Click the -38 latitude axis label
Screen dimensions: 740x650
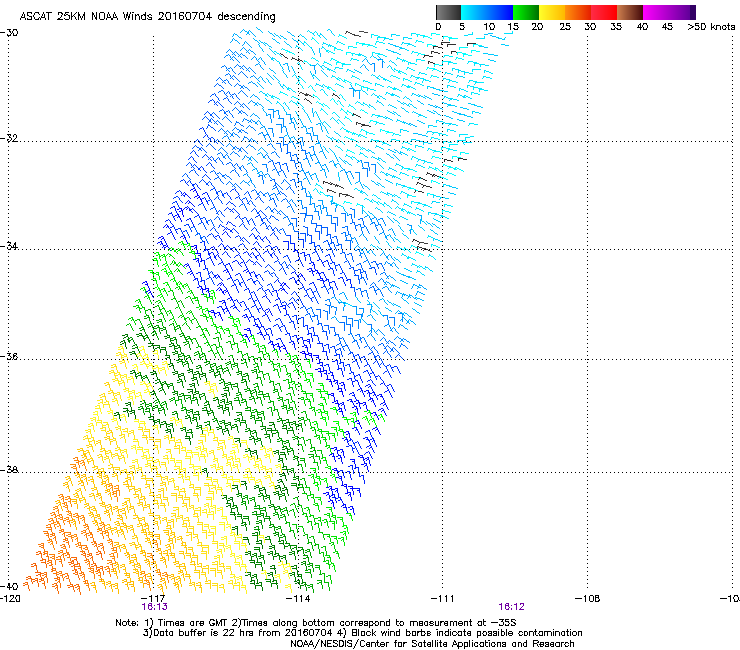(x=9, y=470)
